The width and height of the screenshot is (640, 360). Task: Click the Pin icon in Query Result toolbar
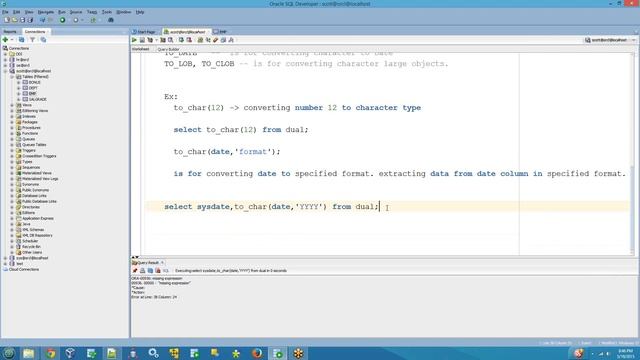(x=135, y=271)
